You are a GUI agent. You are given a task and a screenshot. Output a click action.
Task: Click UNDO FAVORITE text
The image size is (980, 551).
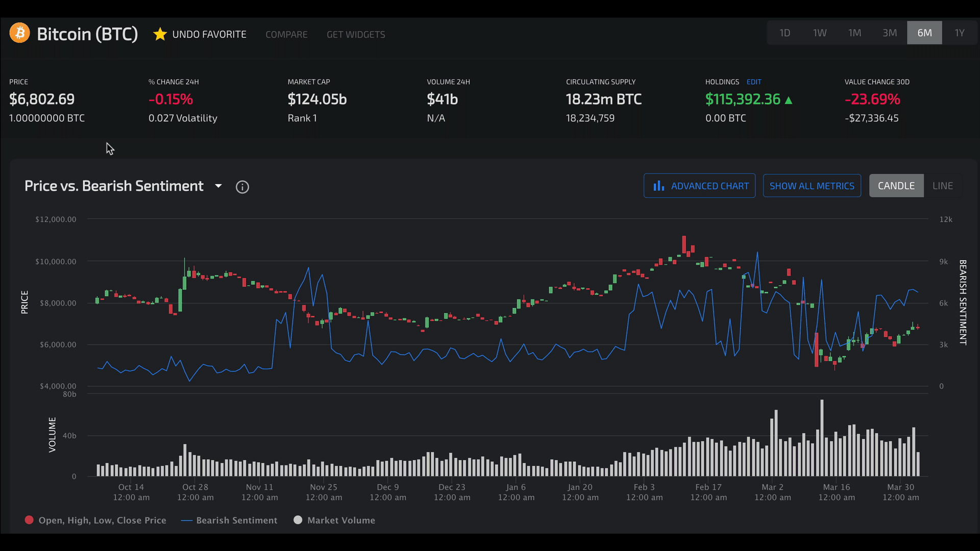(x=209, y=34)
